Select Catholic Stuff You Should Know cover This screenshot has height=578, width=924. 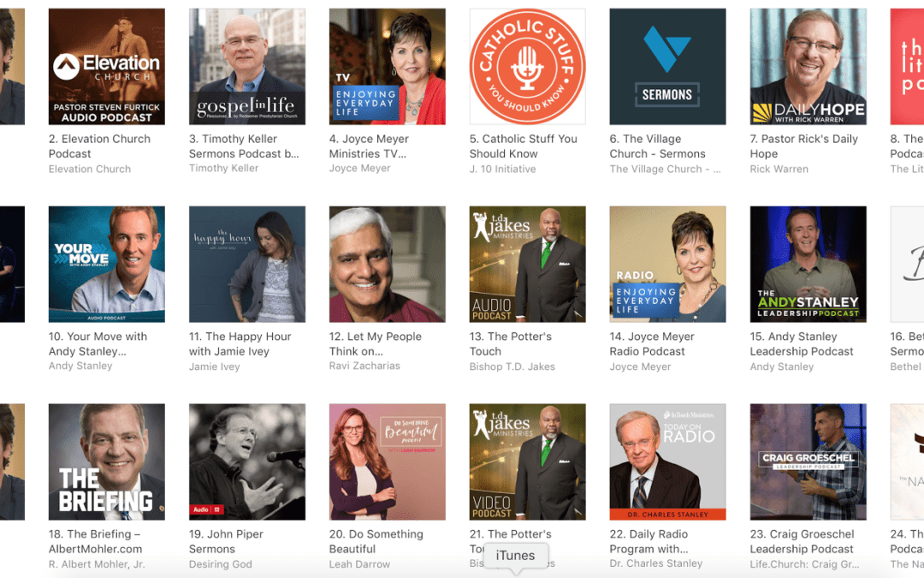coord(527,67)
